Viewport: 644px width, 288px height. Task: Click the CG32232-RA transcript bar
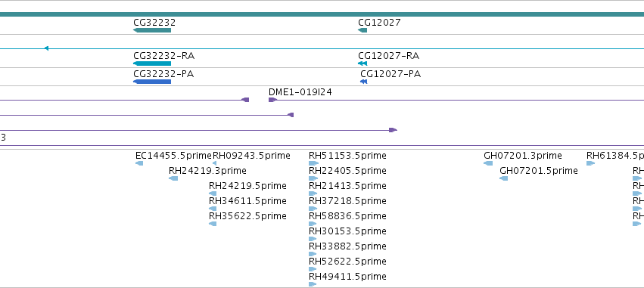[152, 63]
